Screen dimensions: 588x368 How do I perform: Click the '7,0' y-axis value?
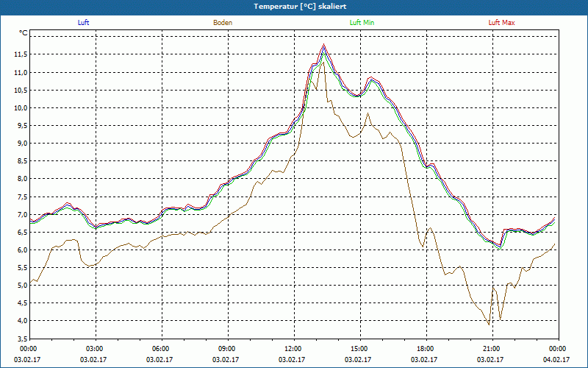point(22,214)
